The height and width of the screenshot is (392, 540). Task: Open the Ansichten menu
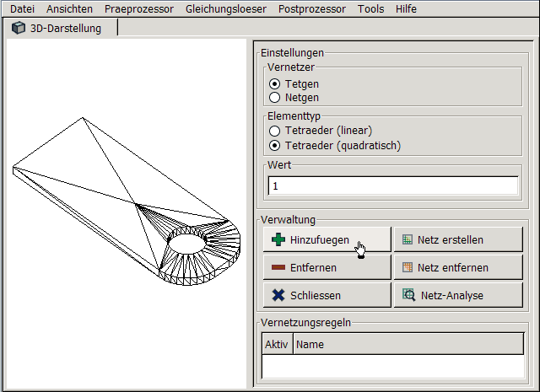pyautogui.click(x=70, y=8)
